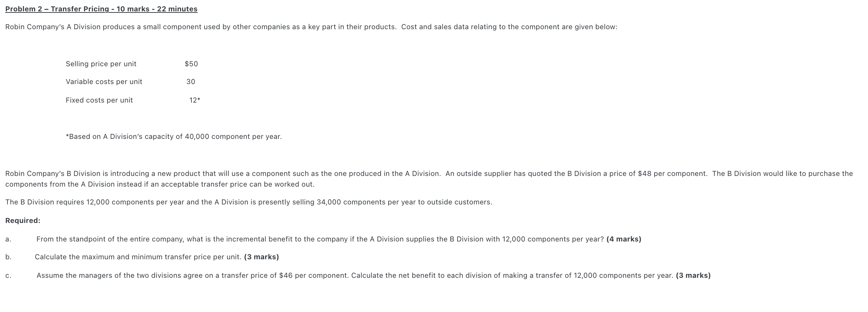Viewport: 868px width, 312px height.
Task: Click the Required: bold heading
Action: [x=23, y=220]
